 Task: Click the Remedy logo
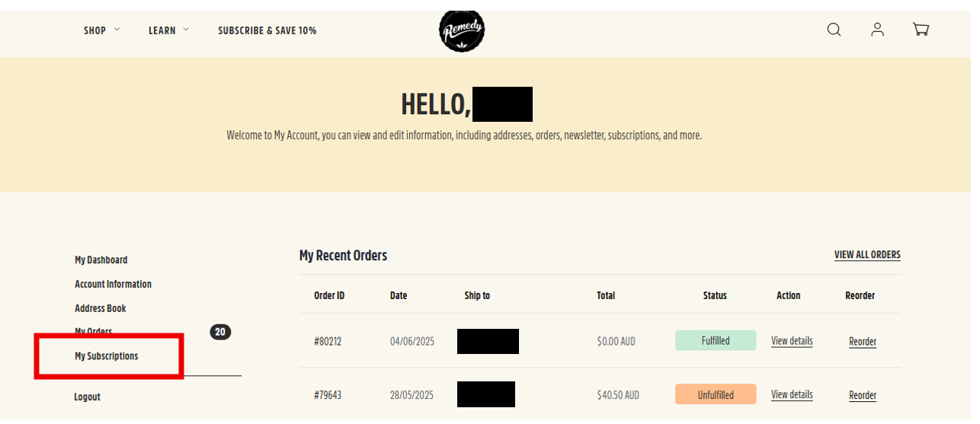click(x=462, y=31)
